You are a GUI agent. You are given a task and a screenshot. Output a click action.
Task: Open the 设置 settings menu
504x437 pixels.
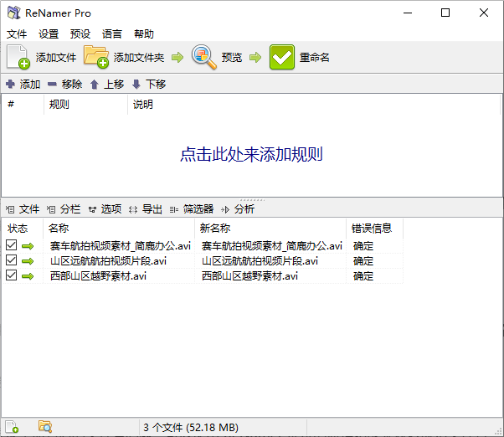49,33
